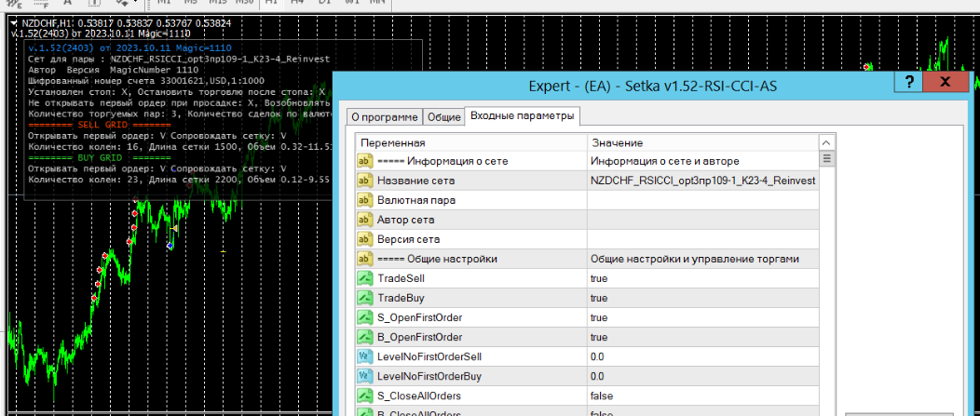
Task: Click the Значение column header
Action: click(702, 143)
